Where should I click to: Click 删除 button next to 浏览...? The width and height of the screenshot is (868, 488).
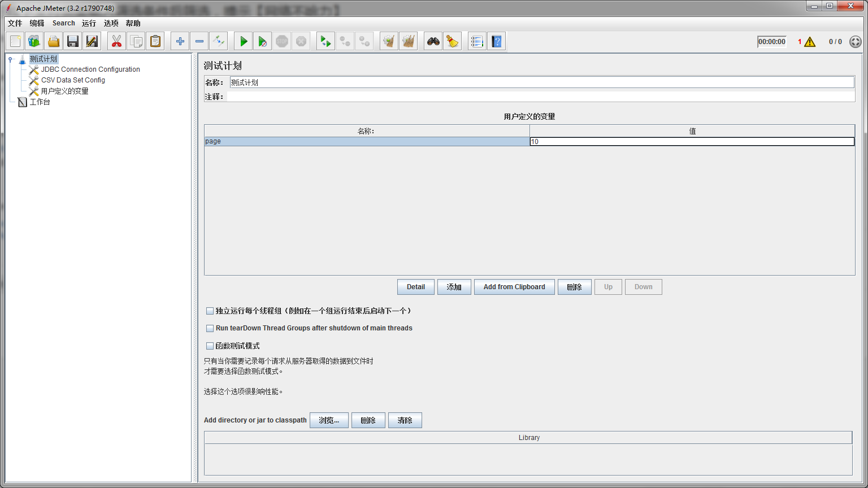pyautogui.click(x=368, y=420)
